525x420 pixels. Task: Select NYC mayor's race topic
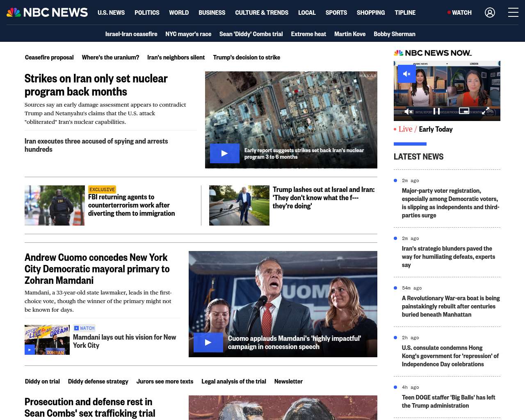tap(188, 34)
